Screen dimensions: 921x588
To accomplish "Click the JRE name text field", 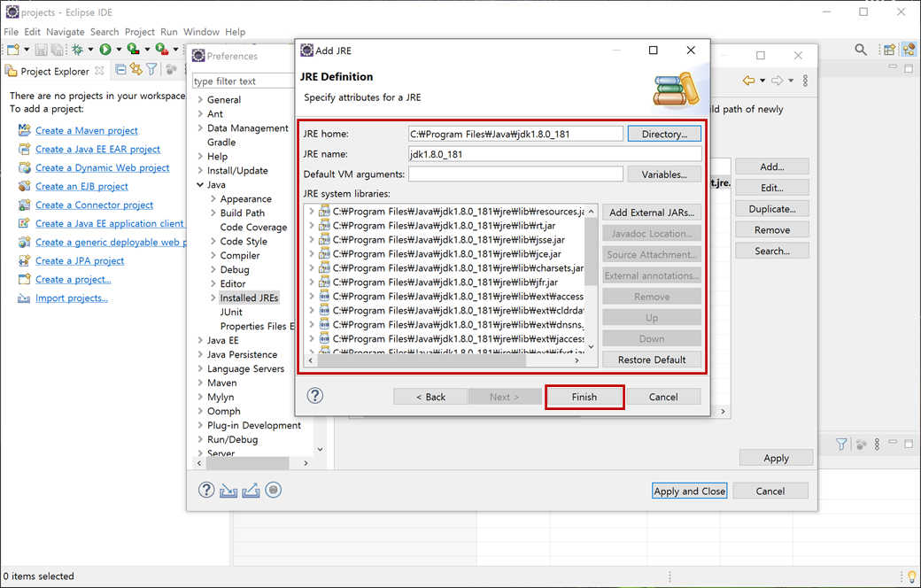I will [x=555, y=154].
